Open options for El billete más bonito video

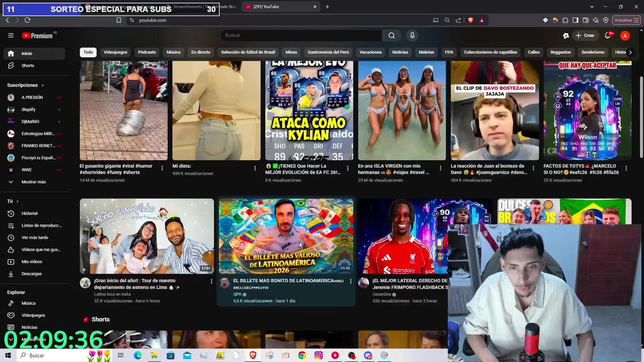pyautogui.click(x=351, y=281)
